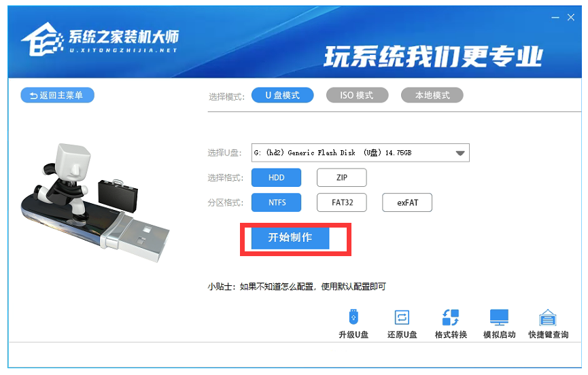Click the USB drive mascot illustration
Viewport: 588px width, 375px height.
tap(95, 202)
